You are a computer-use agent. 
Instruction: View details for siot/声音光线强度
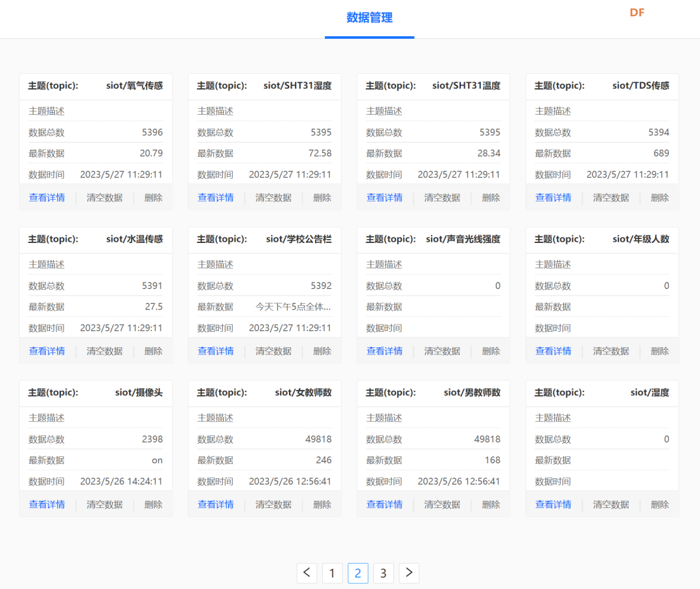pyautogui.click(x=384, y=351)
